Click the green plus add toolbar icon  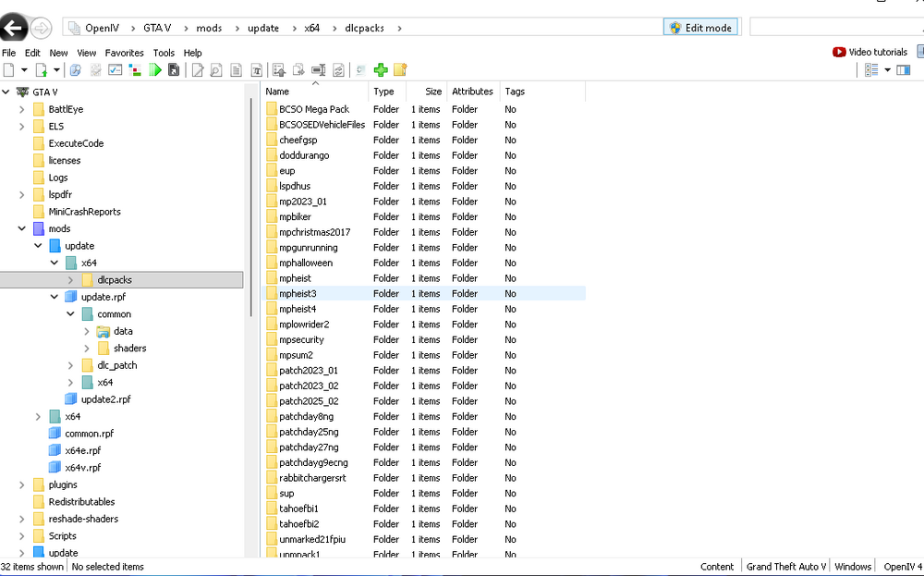coord(381,70)
